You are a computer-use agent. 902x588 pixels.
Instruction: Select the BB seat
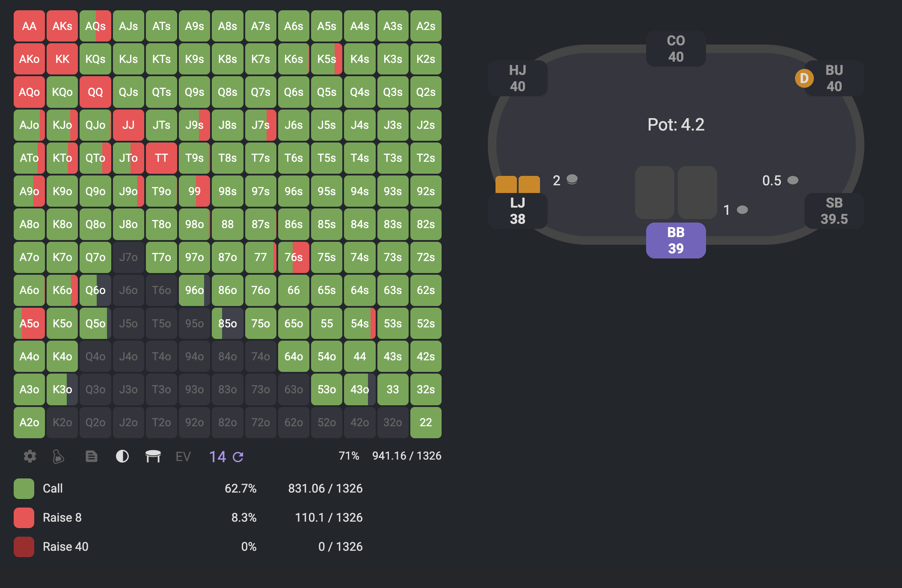(x=676, y=240)
